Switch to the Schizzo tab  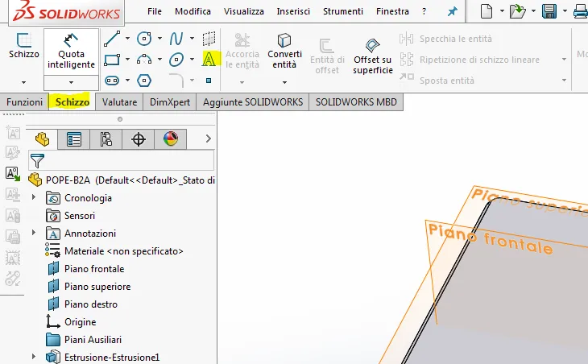pos(72,102)
